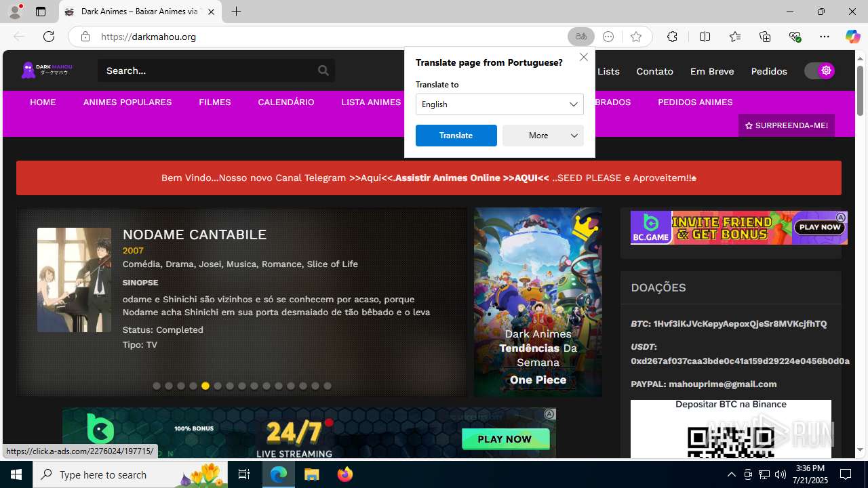Open the notification center icon

[846, 474]
